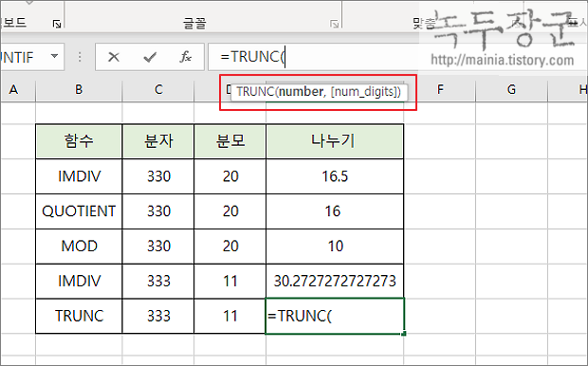Screen dimensions: 588x366
Task: Select MOD result cell showing 10
Action: click(335, 246)
